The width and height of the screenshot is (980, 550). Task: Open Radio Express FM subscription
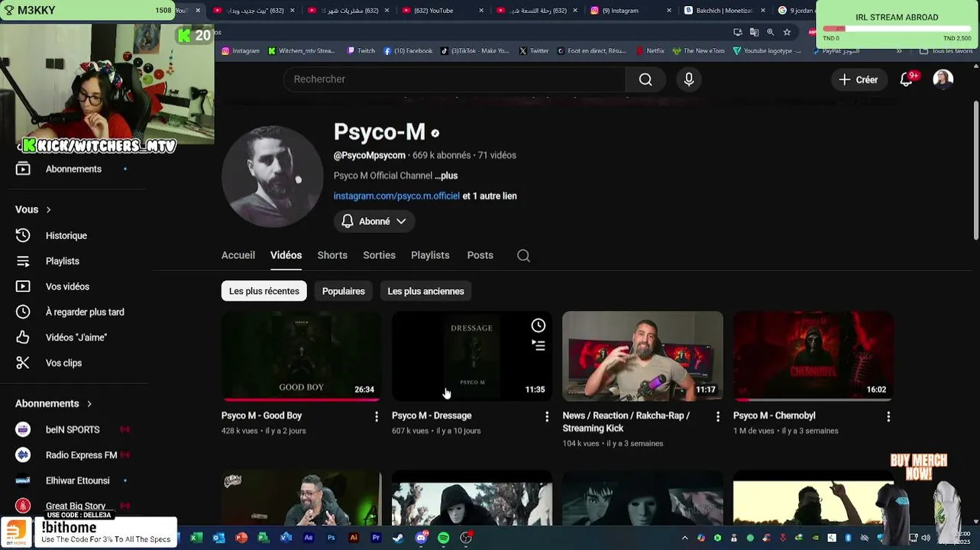pos(81,455)
